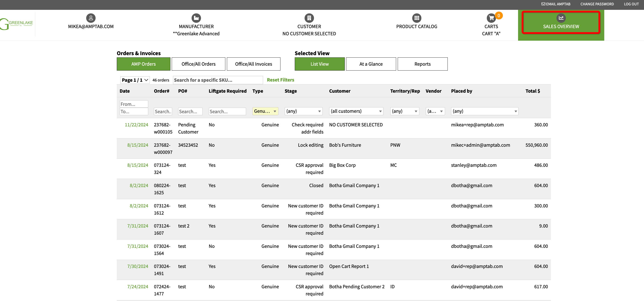Click the Greenlake logo
The image size is (644, 301).
coord(17,24)
